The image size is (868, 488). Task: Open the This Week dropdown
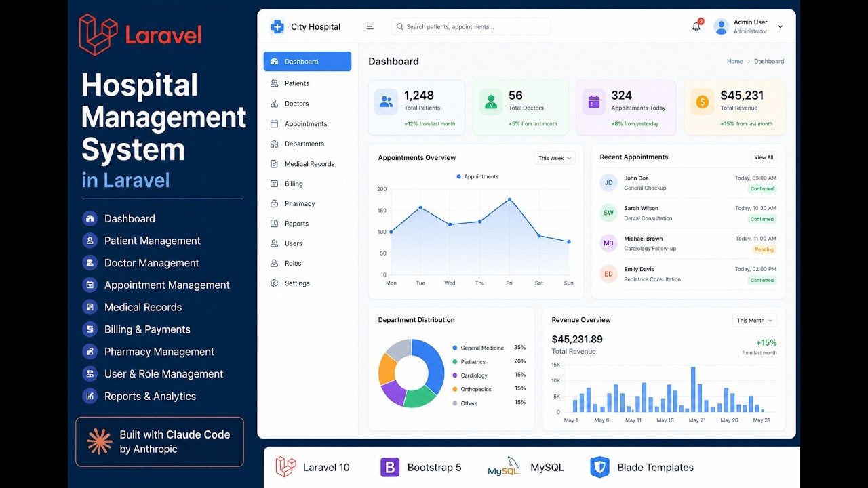pos(555,158)
